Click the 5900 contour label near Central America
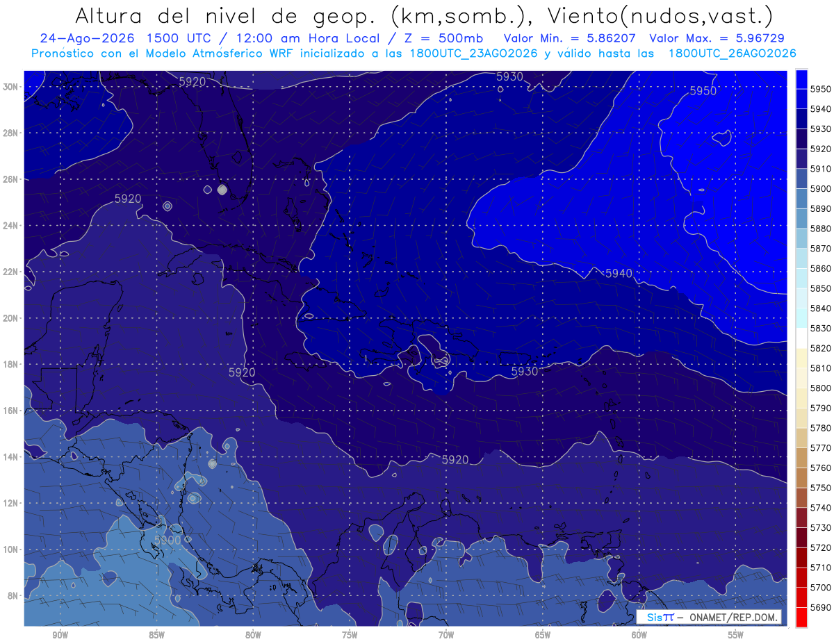Screen dimensions: 834x644 pos(167,540)
